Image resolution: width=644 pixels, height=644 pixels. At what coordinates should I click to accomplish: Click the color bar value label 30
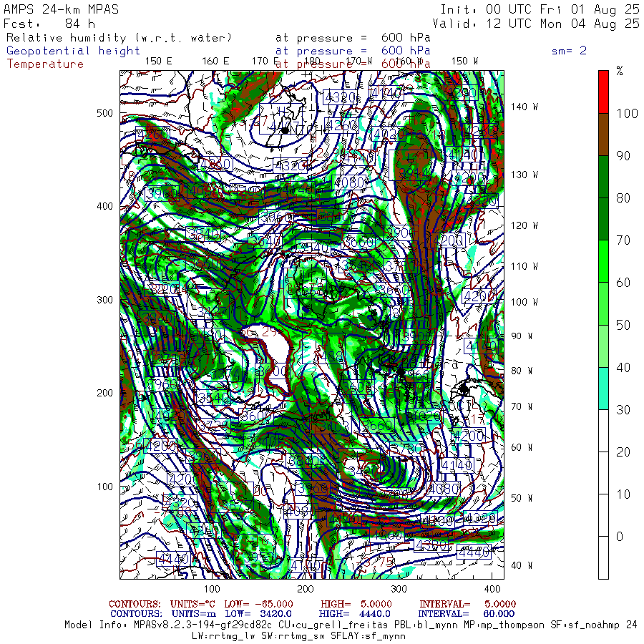[623, 410]
